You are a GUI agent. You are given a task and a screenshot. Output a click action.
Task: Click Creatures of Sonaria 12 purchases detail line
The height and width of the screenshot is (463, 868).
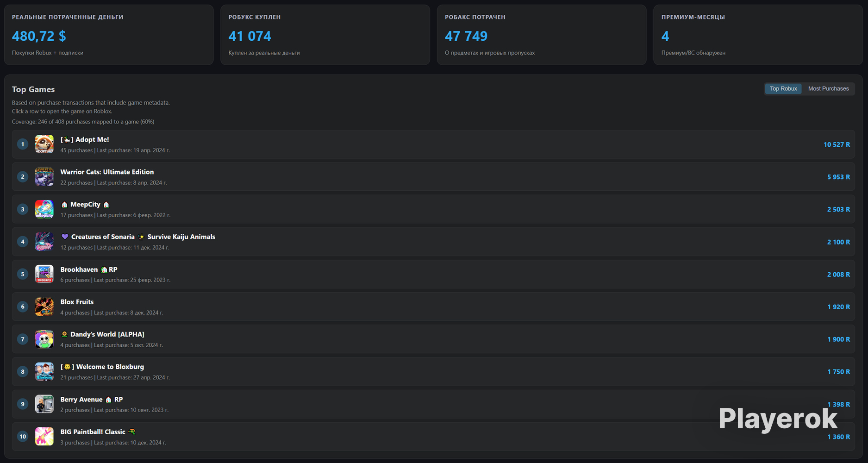115,248
